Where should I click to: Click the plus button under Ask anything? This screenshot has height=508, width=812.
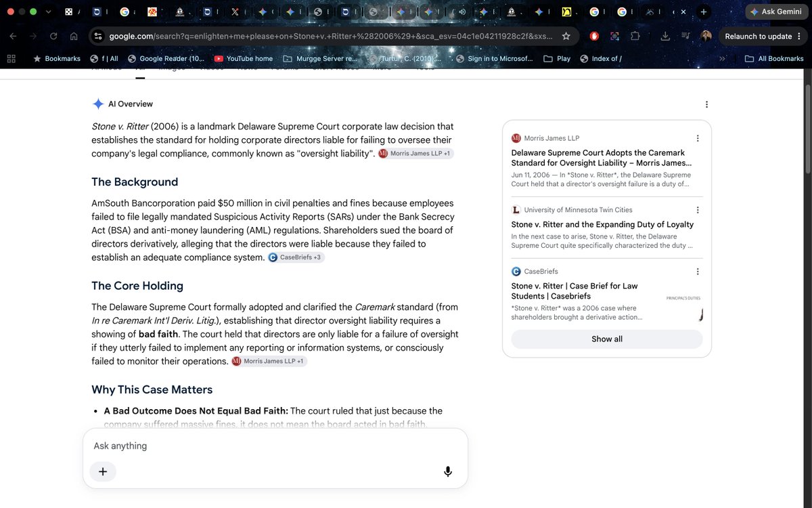tap(103, 471)
